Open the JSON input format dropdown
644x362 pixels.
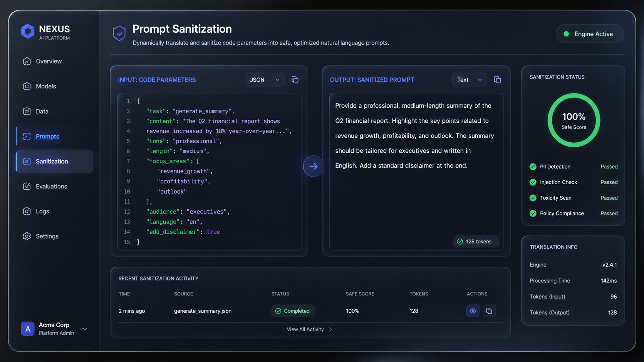pyautogui.click(x=265, y=80)
